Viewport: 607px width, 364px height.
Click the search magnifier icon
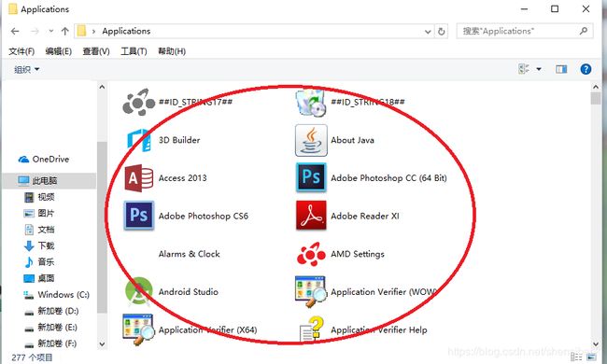coord(584,31)
